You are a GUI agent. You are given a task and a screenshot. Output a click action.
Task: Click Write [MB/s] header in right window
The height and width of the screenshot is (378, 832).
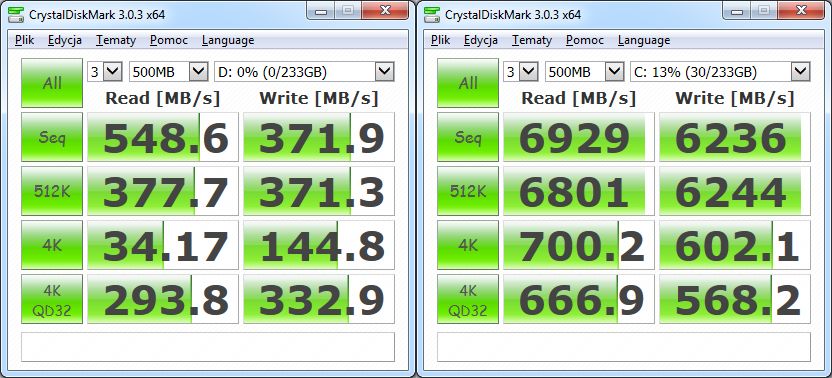point(734,98)
